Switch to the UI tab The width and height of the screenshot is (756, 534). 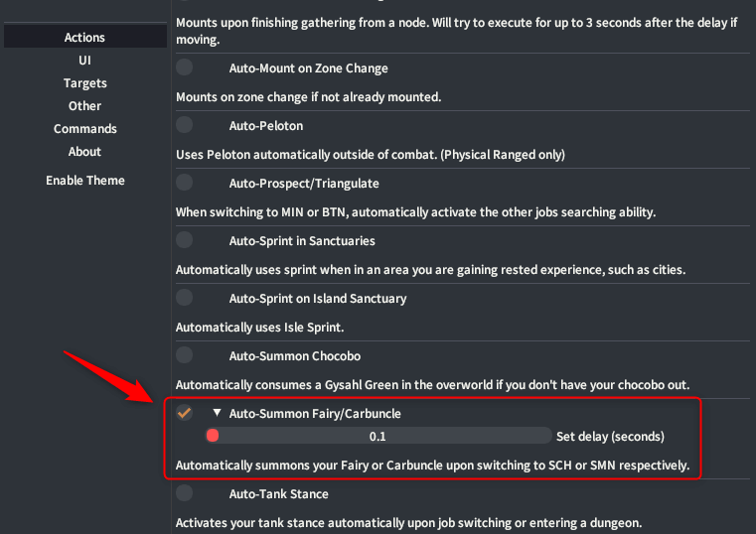pos(84,61)
